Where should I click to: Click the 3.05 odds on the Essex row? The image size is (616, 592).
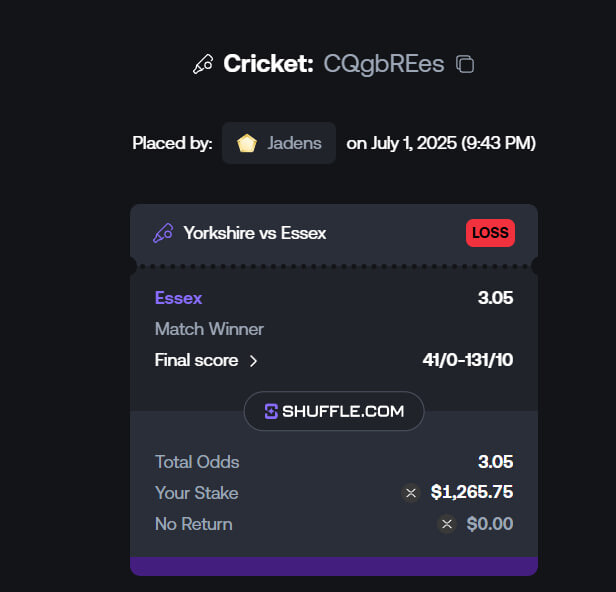[495, 298]
